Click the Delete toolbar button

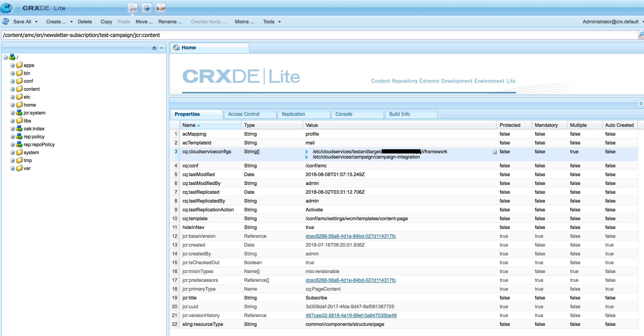[85, 22]
